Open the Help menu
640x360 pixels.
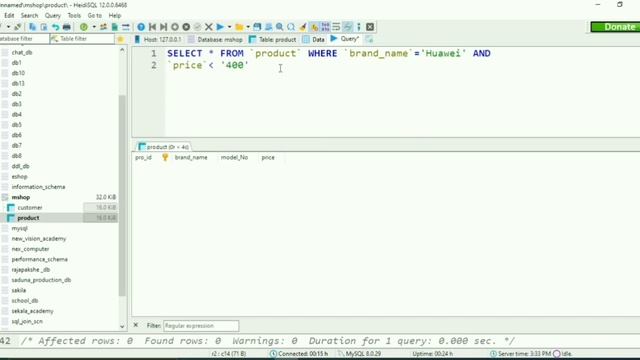pos(115,16)
